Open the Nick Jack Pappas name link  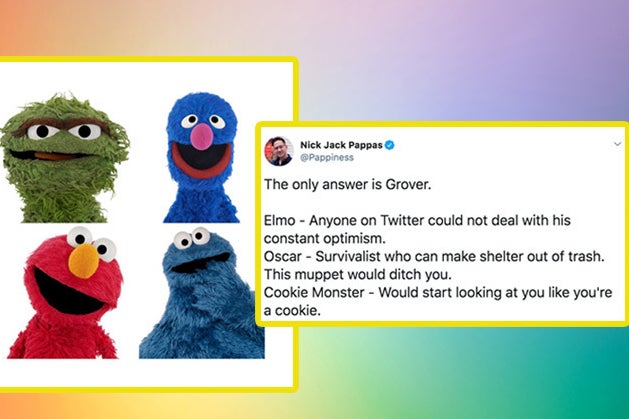coord(341,145)
